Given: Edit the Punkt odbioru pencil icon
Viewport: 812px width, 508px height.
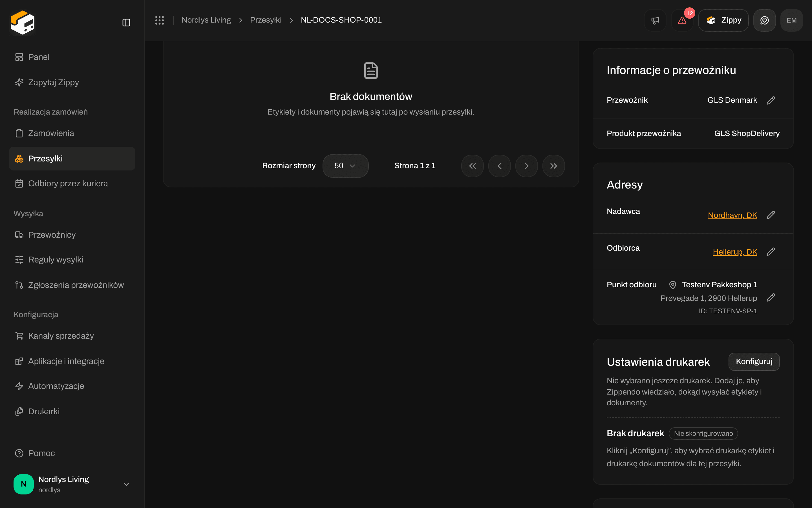Looking at the screenshot, I should tap(771, 297).
